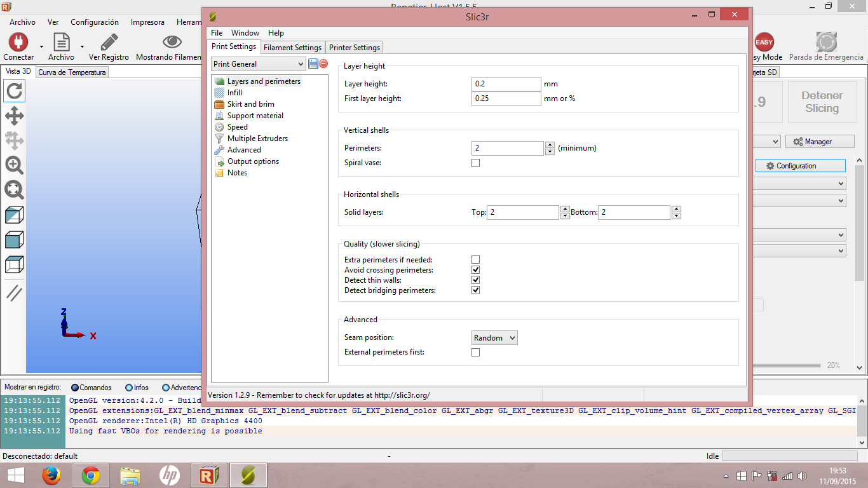Open the Windows Start button
The image size is (868, 488).
coord(16,475)
